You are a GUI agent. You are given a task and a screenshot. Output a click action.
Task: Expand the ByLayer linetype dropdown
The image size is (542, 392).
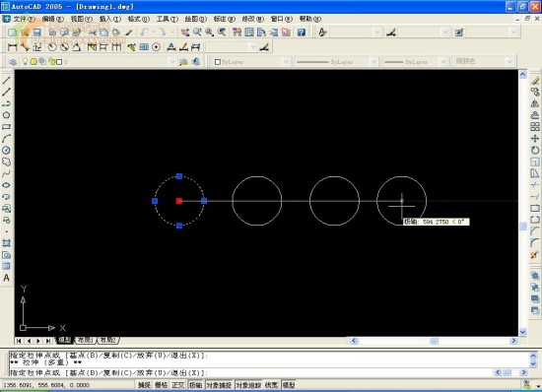[x=373, y=62]
